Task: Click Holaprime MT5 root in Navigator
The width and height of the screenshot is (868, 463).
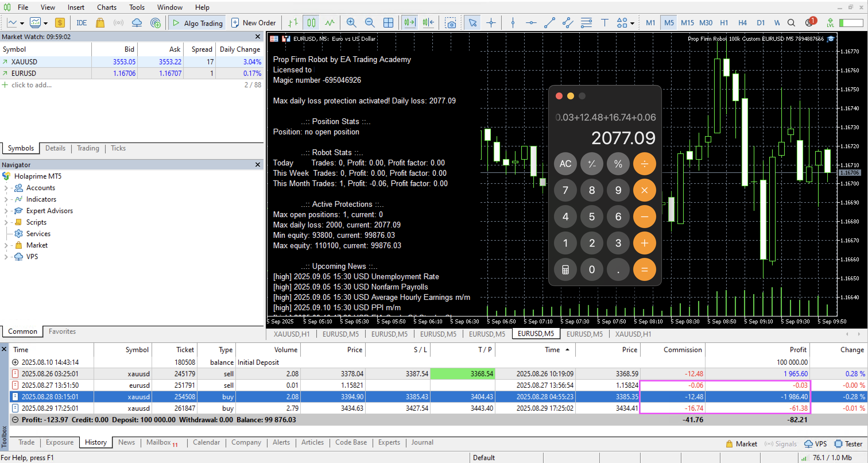Action: 37,176
